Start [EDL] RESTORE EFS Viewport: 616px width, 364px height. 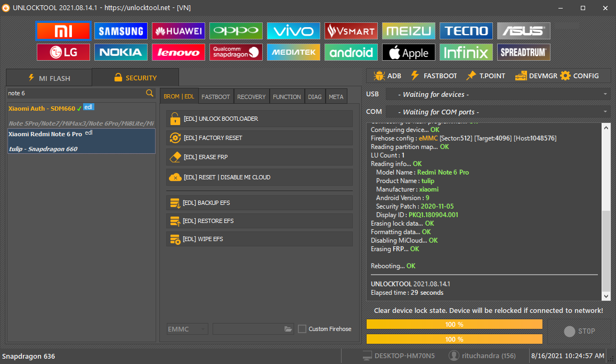[x=260, y=221]
